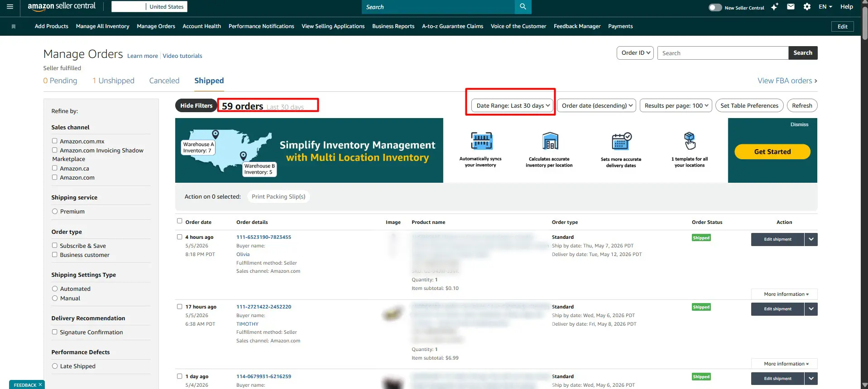The image size is (868, 389).
Task: Open Add Products in the nav bar
Action: pyautogui.click(x=52, y=26)
